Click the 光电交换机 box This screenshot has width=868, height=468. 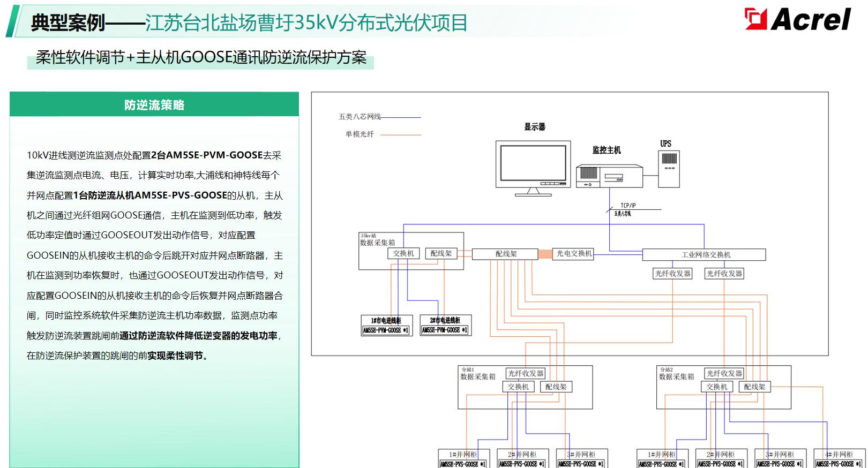point(574,253)
